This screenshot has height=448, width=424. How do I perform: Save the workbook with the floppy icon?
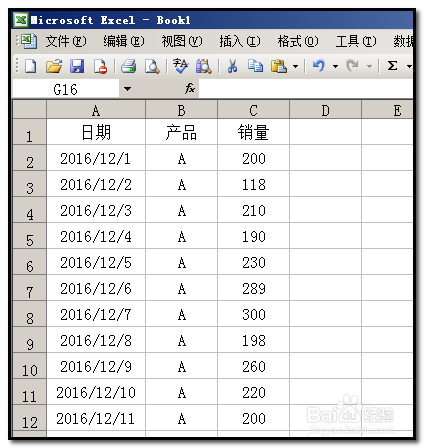click(77, 66)
